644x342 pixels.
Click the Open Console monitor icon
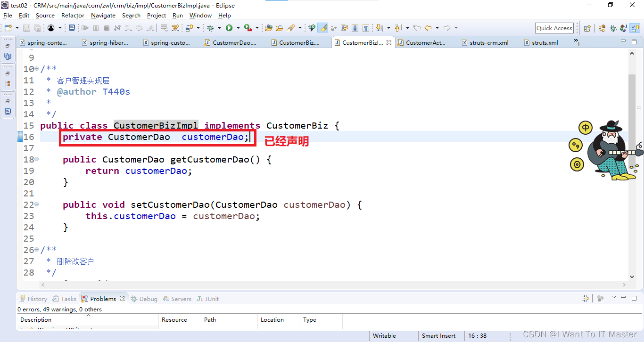click(x=72, y=28)
